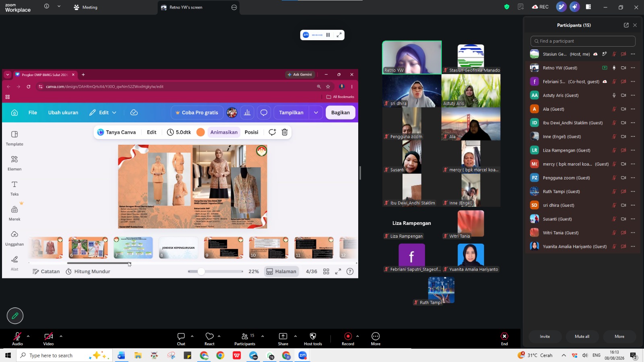This screenshot has width=644, height=362.
Task: Toggle Zoom Record button
Action: click(348, 339)
